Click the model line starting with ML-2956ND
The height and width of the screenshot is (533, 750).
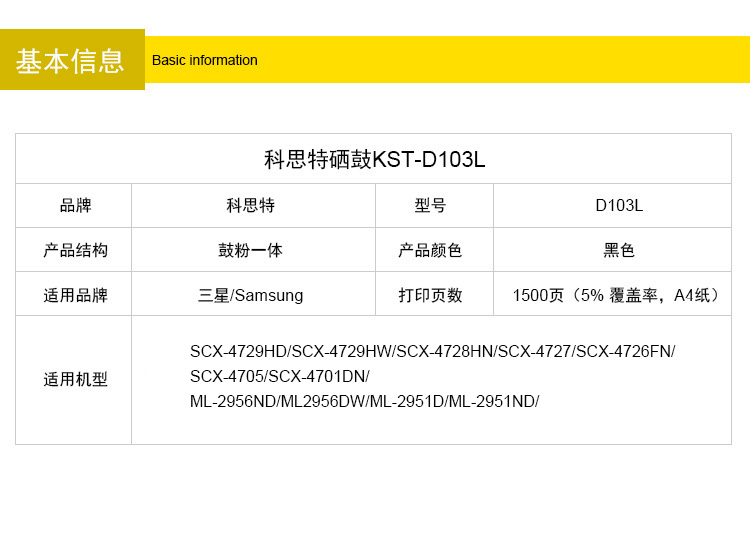click(x=364, y=401)
